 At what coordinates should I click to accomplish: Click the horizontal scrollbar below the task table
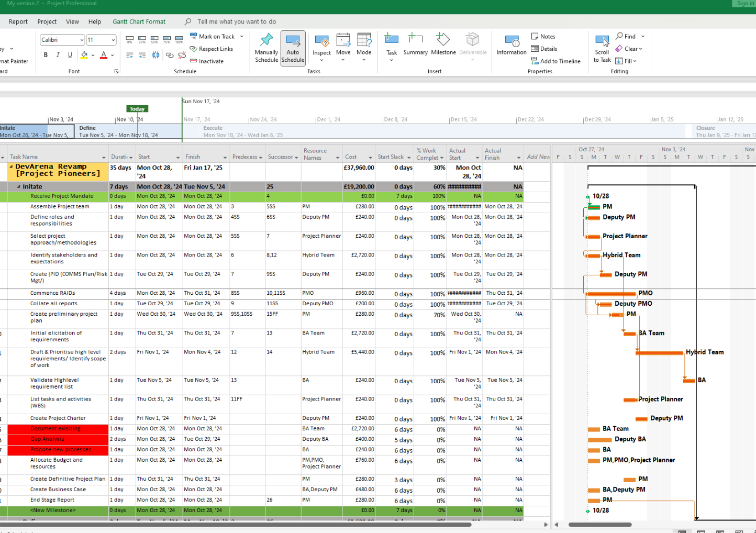click(x=262, y=524)
